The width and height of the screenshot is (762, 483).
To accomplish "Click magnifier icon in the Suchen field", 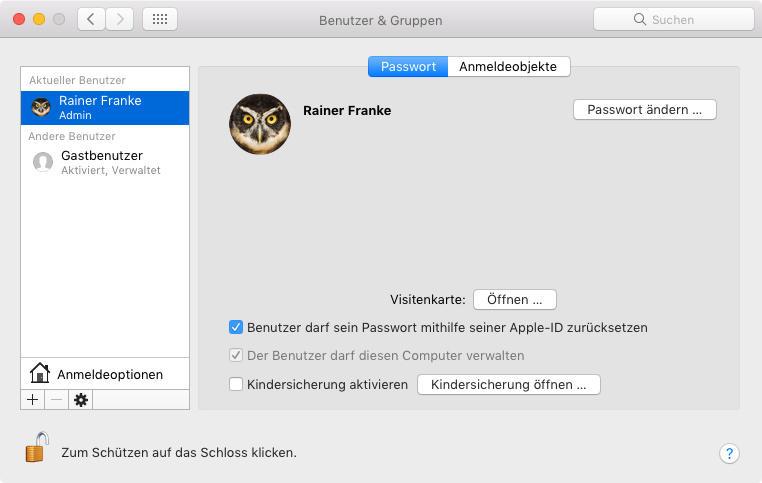I will (x=640, y=19).
